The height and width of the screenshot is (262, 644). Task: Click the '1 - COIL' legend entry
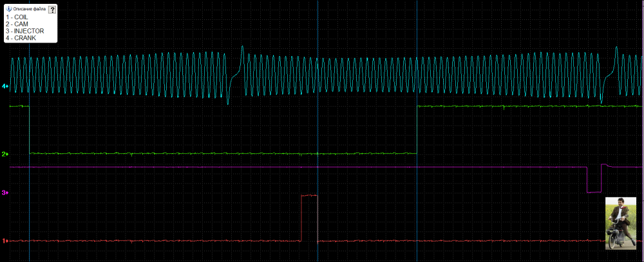click(17, 17)
